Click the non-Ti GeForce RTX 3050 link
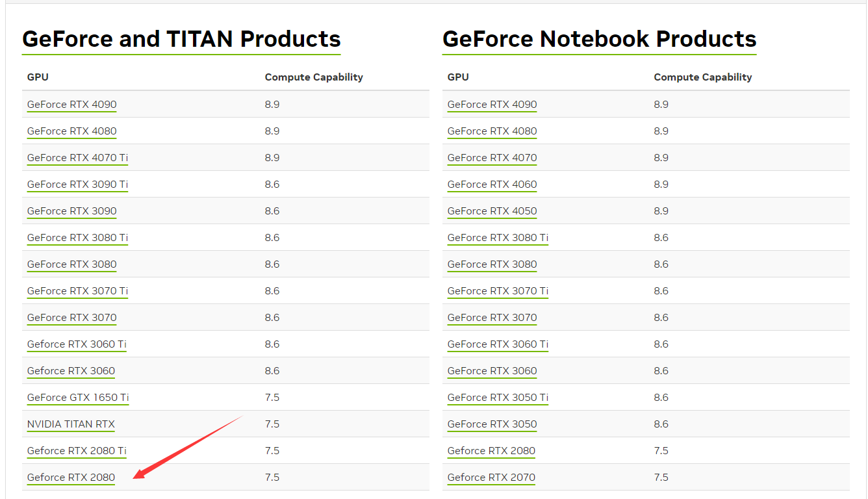This screenshot has width=868, height=499. coord(492,424)
